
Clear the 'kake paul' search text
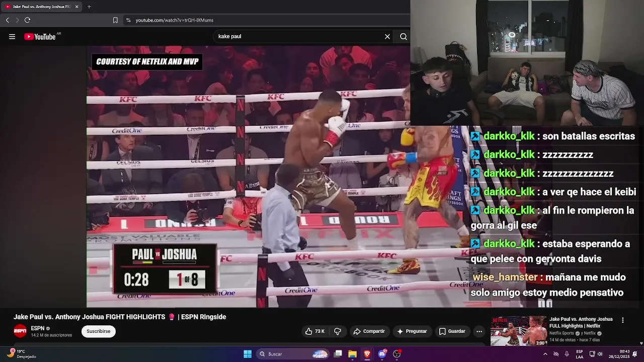click(x=387, y=37)
